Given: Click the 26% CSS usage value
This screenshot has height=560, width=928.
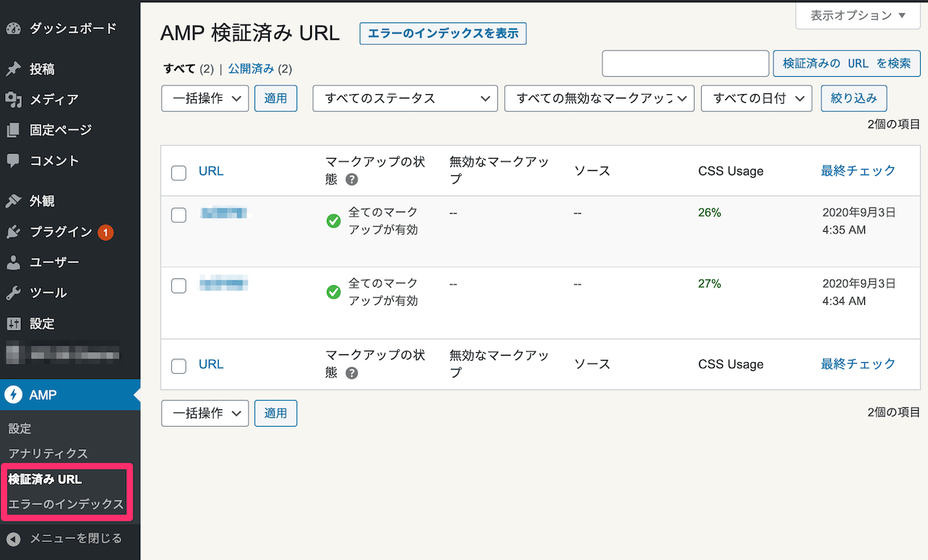Looking at the screenshot, I should [x=710, y=213].
